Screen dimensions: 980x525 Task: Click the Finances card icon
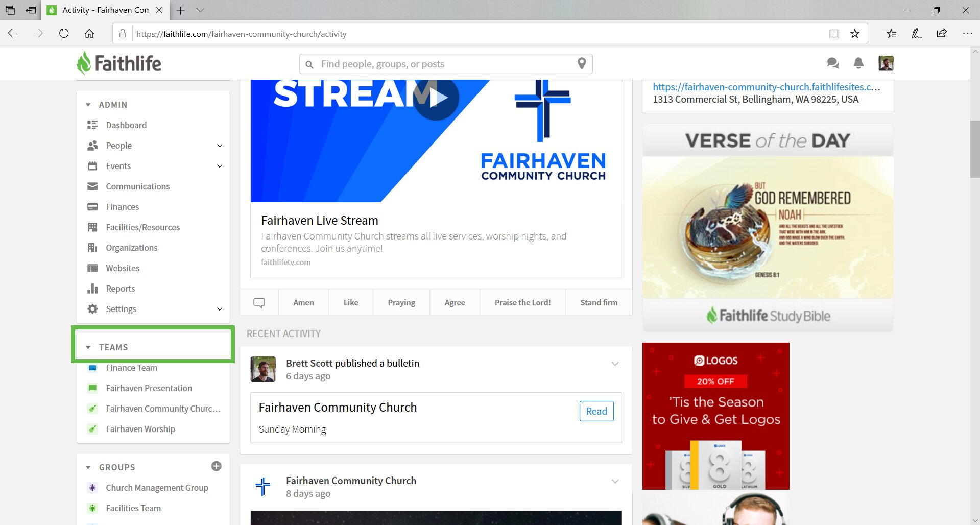tap(92, 207)
